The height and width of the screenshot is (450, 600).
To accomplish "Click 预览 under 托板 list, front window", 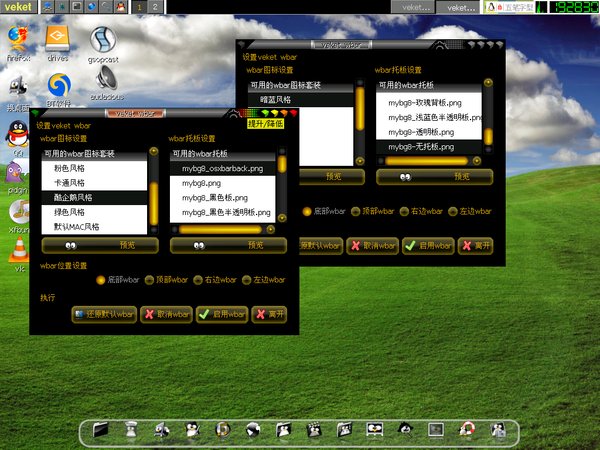I will [x=228, y=245].
